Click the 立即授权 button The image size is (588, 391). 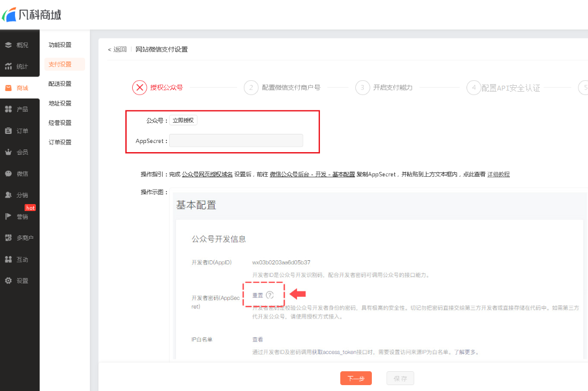183,120
